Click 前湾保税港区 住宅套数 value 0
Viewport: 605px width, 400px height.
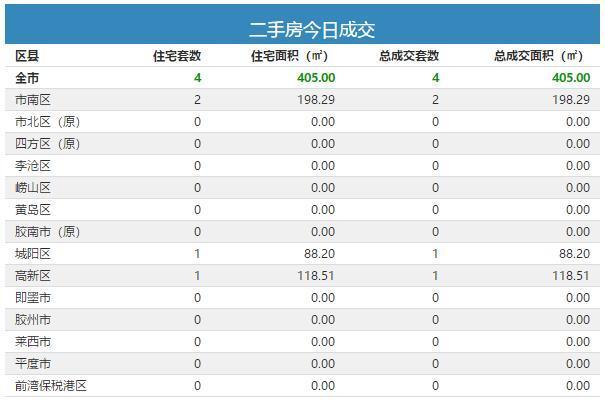(198, 386)
